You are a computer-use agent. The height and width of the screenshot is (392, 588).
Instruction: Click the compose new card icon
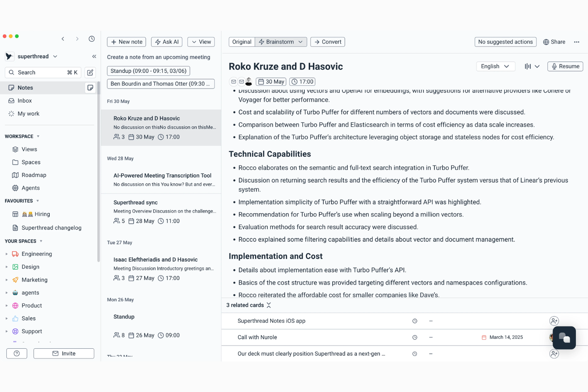coord(90,72)
